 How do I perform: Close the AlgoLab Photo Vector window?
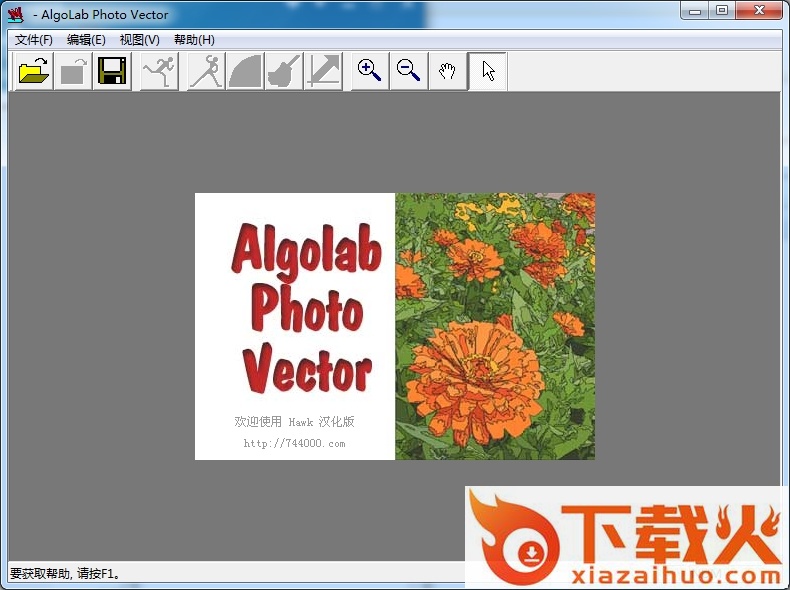click(x=759, y=11)
